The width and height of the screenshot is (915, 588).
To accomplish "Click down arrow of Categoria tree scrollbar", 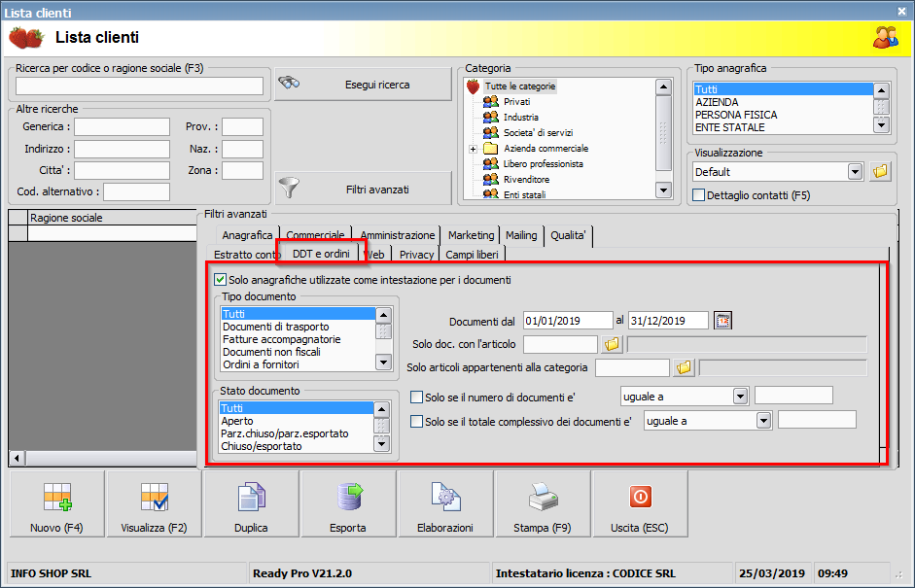I will click(x=663, y=190).
